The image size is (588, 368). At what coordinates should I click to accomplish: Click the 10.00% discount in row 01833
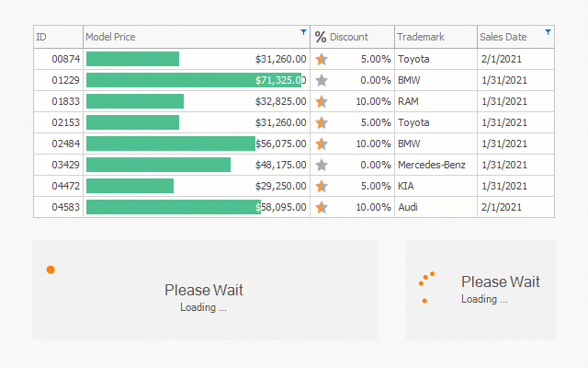point(374,101)
